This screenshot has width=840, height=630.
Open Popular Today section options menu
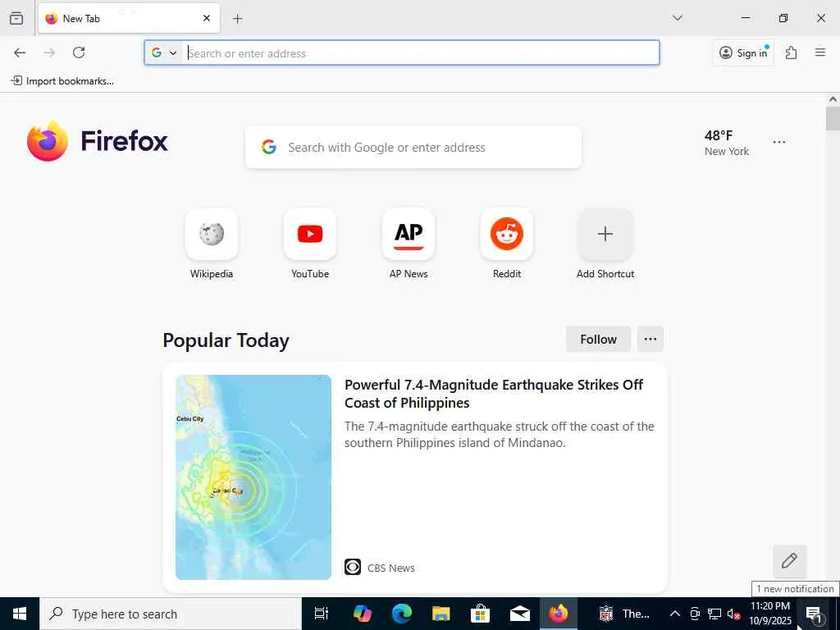coord(651,339)
